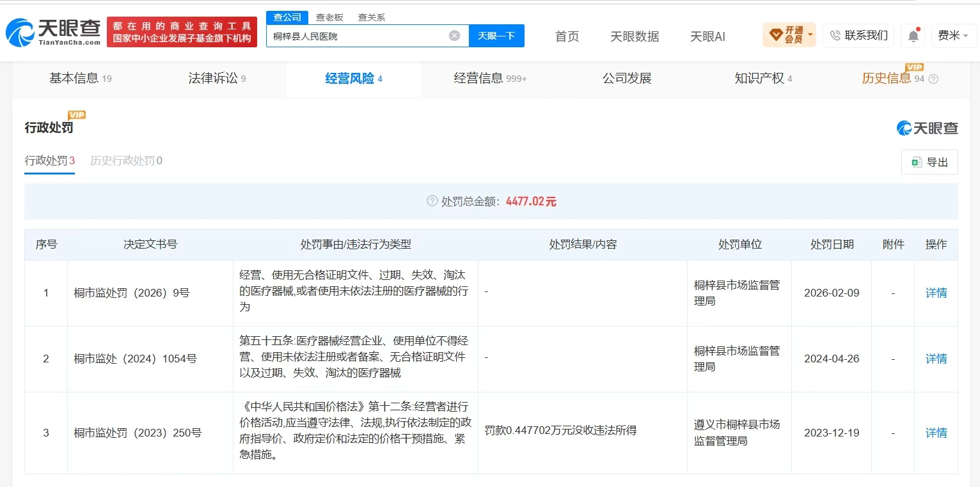Open 天眼数据 in the top navigation
980x487 pixels.
coord(635,36)
